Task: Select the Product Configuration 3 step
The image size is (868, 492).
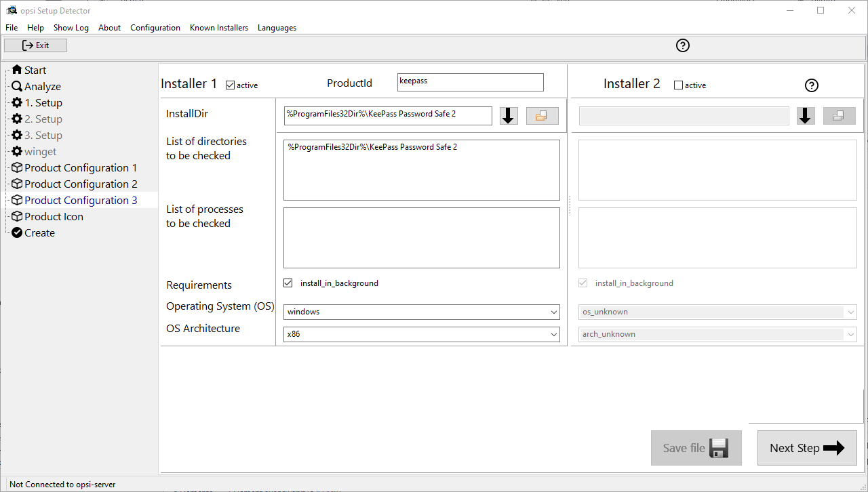Action: coord(81,200)
